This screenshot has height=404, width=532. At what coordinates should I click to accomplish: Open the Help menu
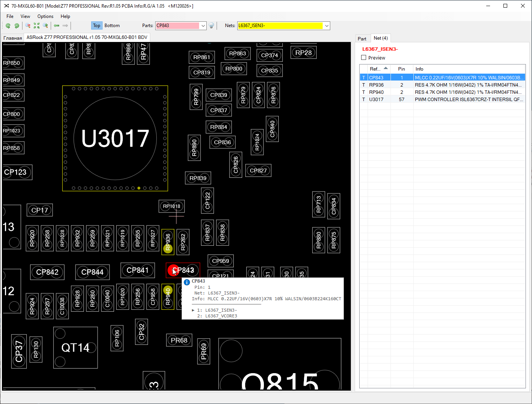(x=65, y=16)
